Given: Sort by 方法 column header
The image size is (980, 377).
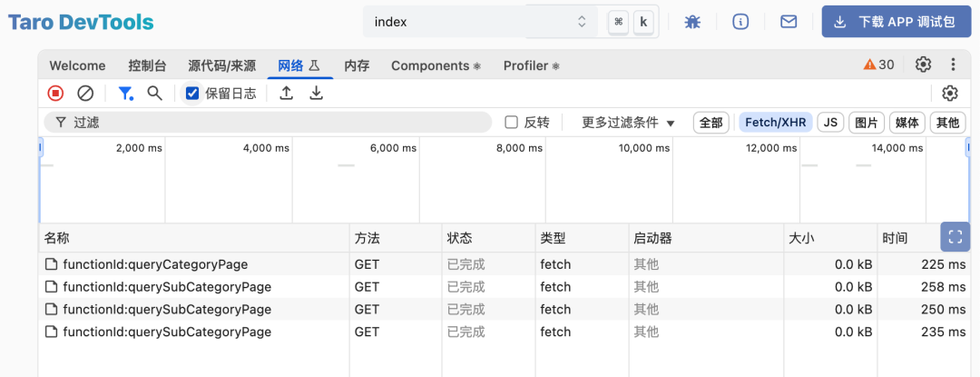Looking at the screenshot, I should tap(396, 238).
